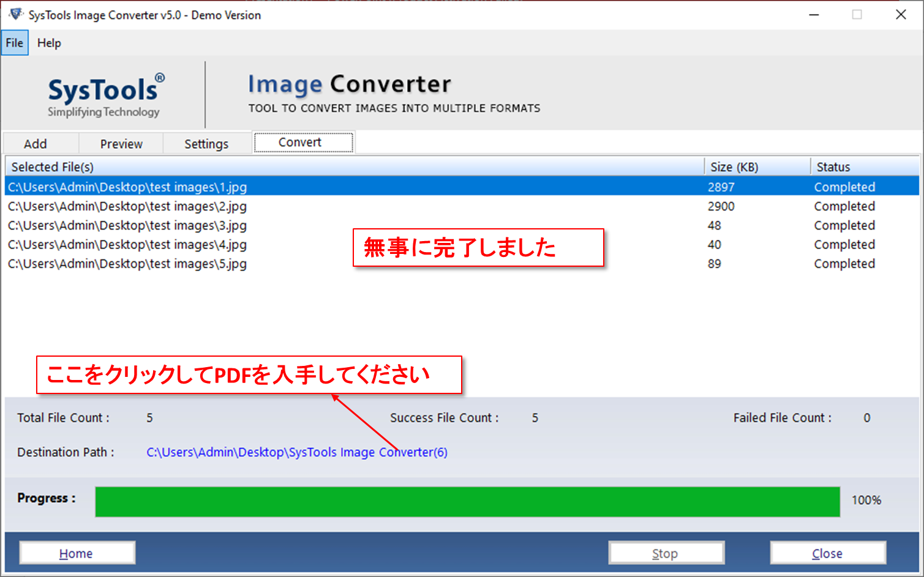Click the Close button at bottom right
924x577 pixels.
tap(827, 553)
